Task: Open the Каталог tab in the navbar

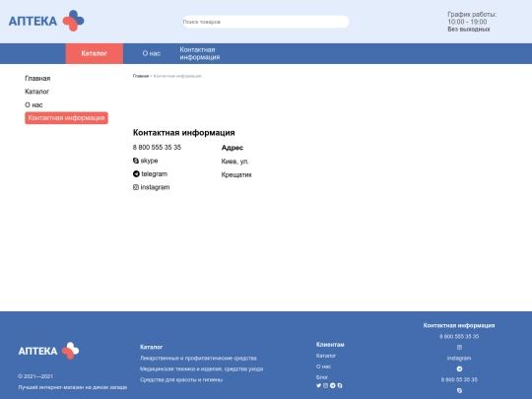Action: pos(95,53)
